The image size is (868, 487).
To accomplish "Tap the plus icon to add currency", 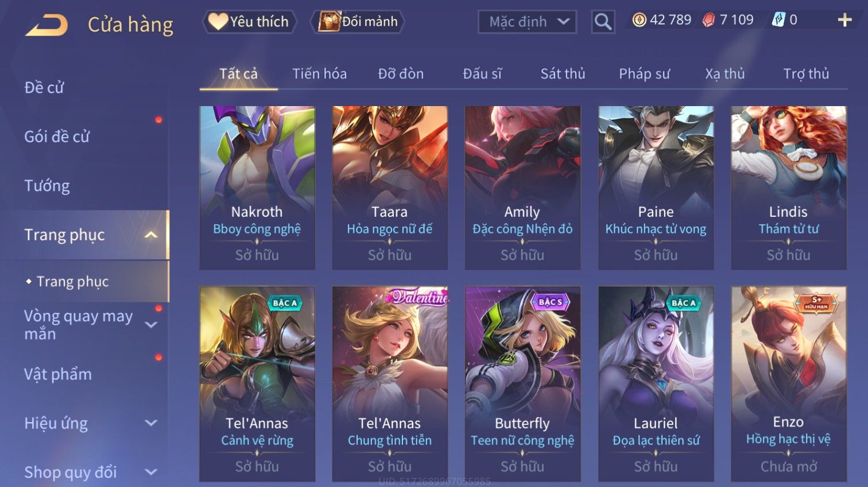I will 844,20.
